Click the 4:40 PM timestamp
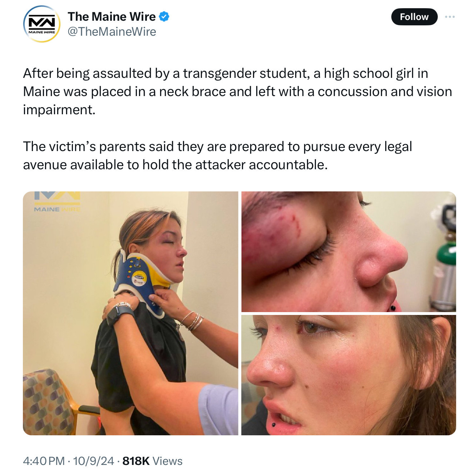Screen dimensions: 476x471 point(44,461)
